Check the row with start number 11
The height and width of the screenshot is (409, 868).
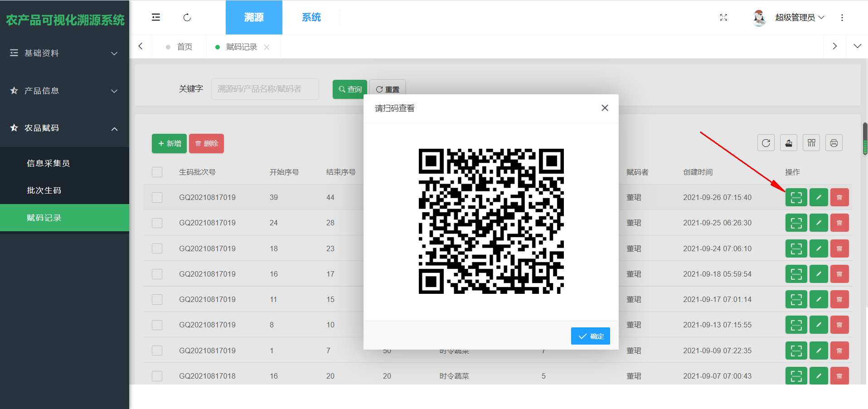(x=157, y=299)
